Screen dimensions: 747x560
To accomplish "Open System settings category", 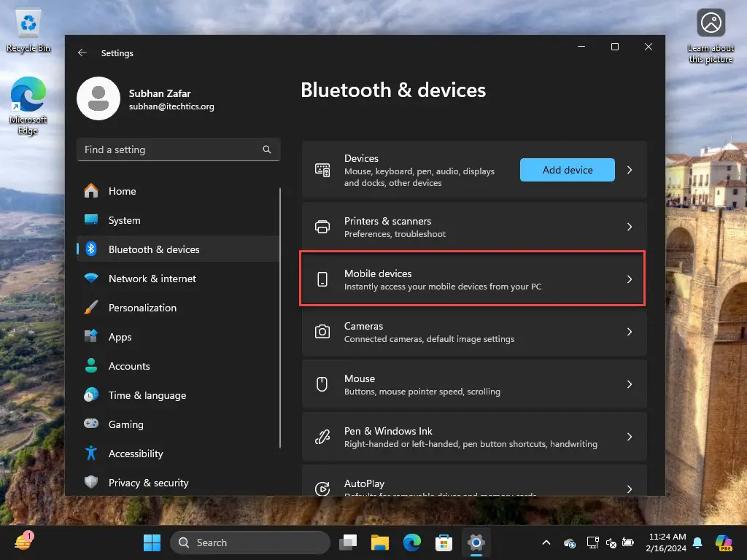I will pyautogui.click(x=178, y=220).
